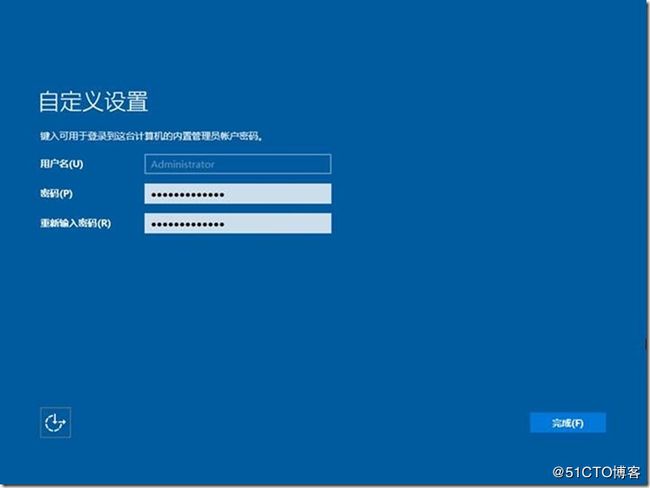Click the 完成(F) finish button
The width and height of the screenshot is (650, 488).
568,423
